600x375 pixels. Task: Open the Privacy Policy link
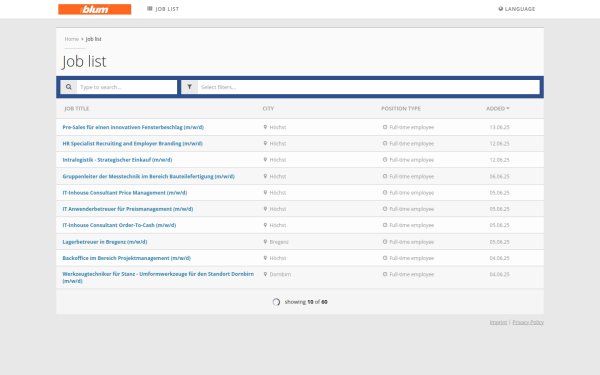tap(528, 323)
